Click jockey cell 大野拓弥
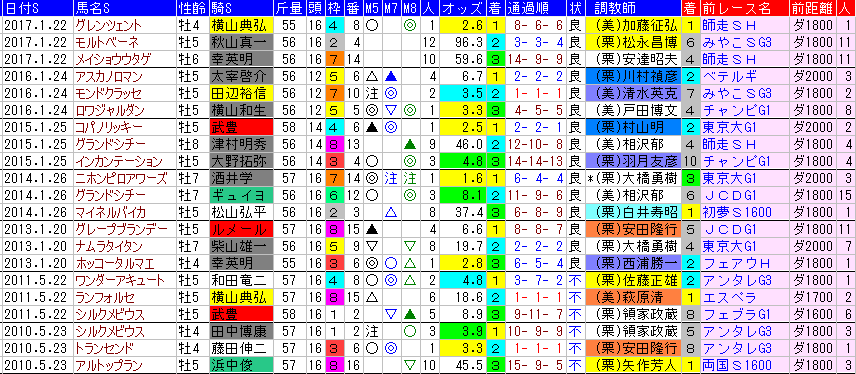Viewport: 856px width, 374px height. click(x=241, y=161)
